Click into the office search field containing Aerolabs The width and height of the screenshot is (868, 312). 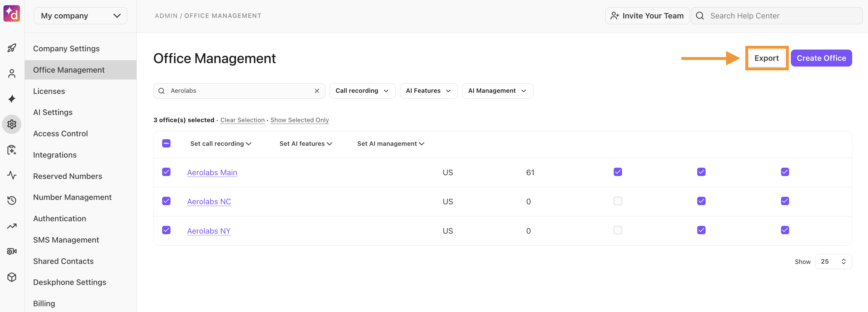pyautogui.click(x=239, y=91)
